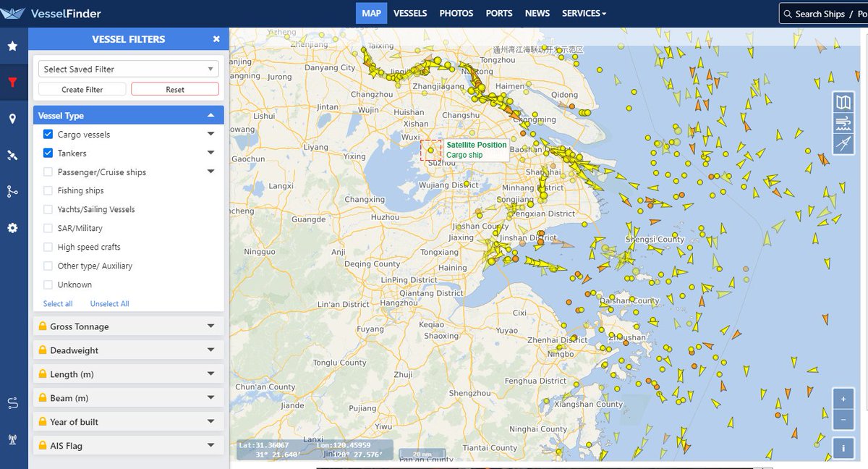Enable the High speed crafts checkbox
This screenshot has height=469, width=868.
tap(48, 247)
